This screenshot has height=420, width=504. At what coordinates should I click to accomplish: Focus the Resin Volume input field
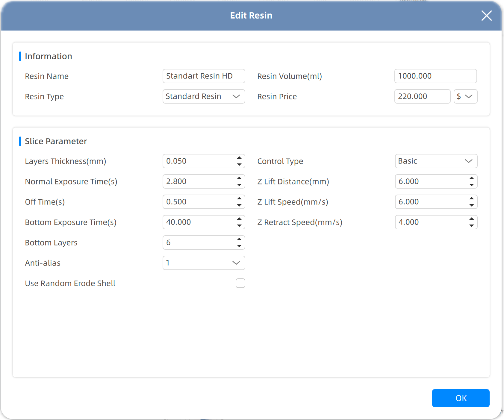pyautogui.click(x=435, y=76)
